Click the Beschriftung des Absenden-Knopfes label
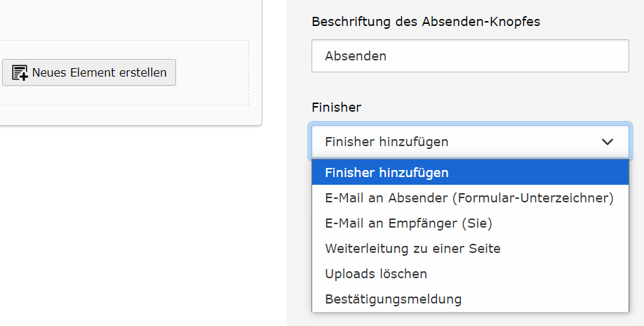Screen dimensions: 644x326 coord(426,22)
